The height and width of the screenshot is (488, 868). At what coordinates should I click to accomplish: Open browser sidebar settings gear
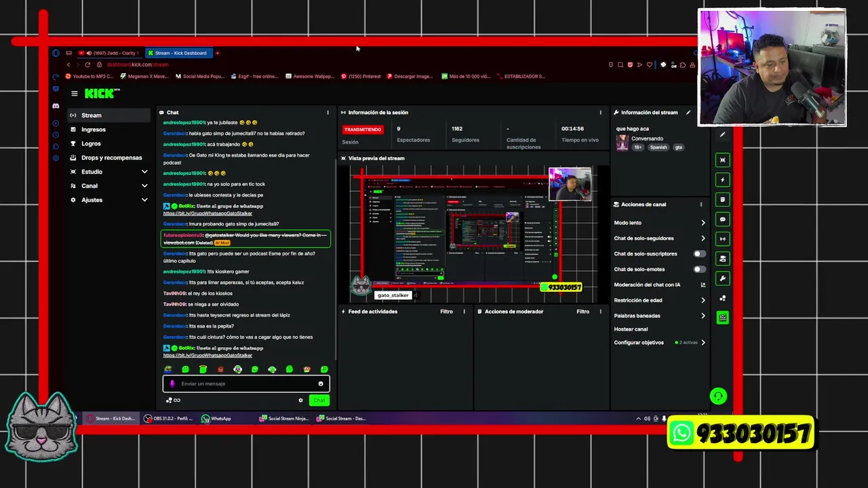point(56,157)
